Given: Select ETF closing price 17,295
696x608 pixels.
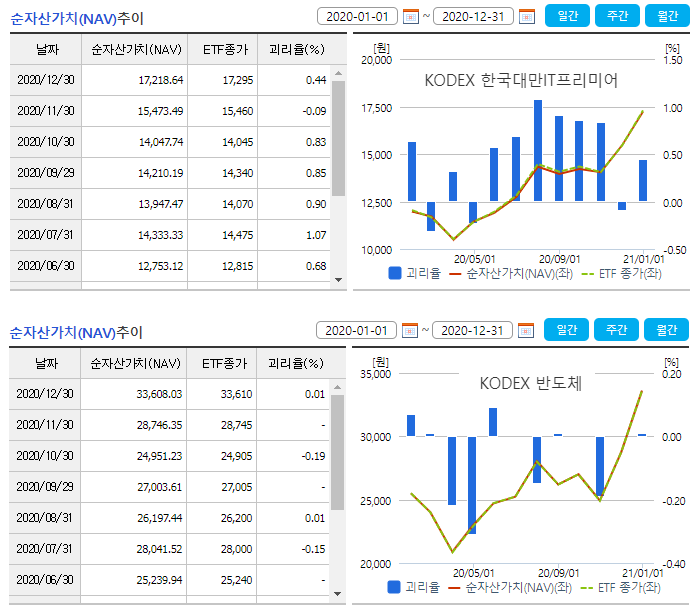Looking at the screenshot, I should click(238, 80).
